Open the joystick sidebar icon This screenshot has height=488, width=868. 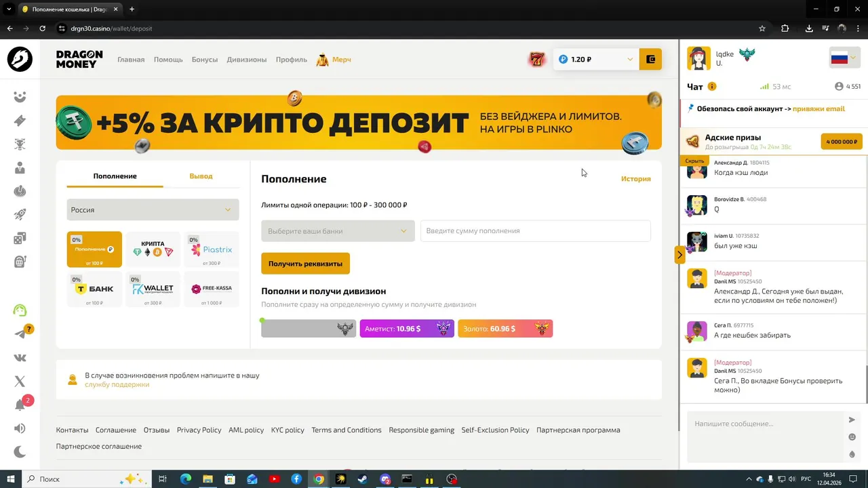coord(20,191)
